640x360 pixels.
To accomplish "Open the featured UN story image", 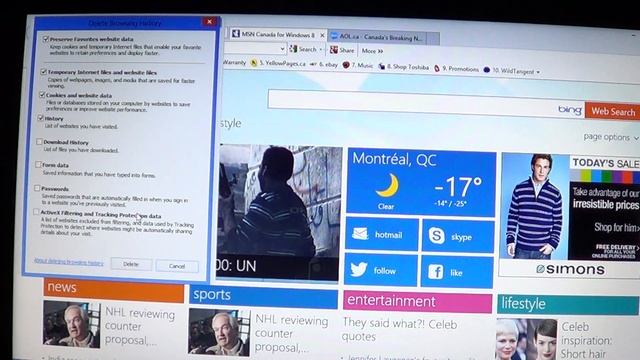I will (279, 213).
